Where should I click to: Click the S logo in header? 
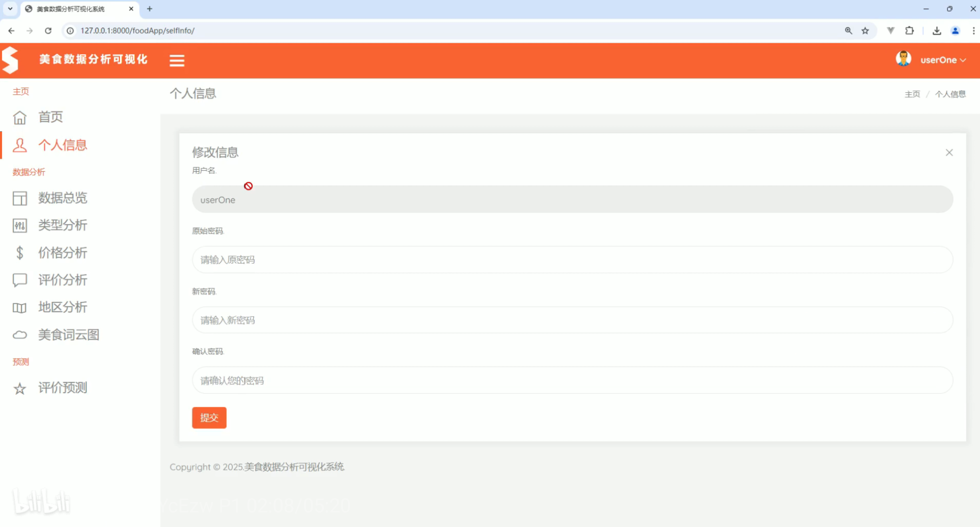10,60
